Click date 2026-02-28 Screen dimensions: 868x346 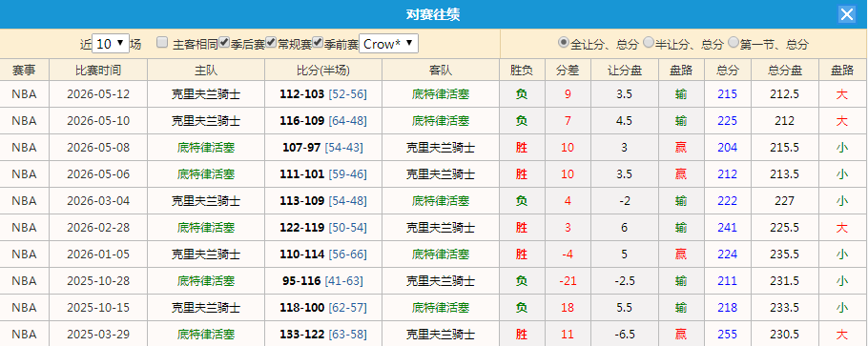click(98, 228)
